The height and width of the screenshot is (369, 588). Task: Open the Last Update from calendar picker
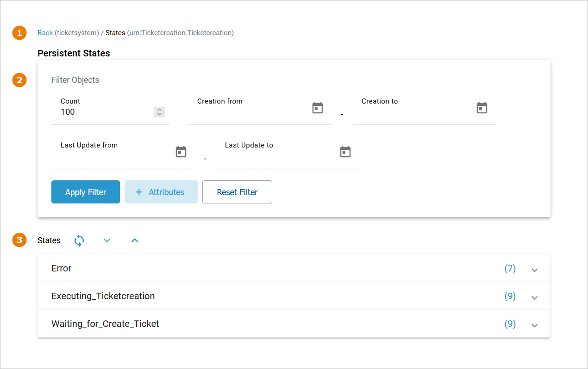click(181, 152)
